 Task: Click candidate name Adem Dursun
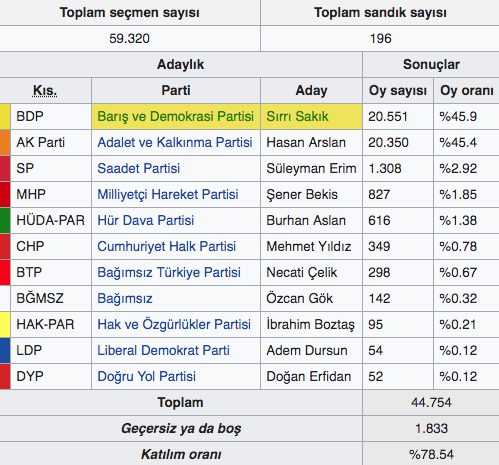point(307,350)
